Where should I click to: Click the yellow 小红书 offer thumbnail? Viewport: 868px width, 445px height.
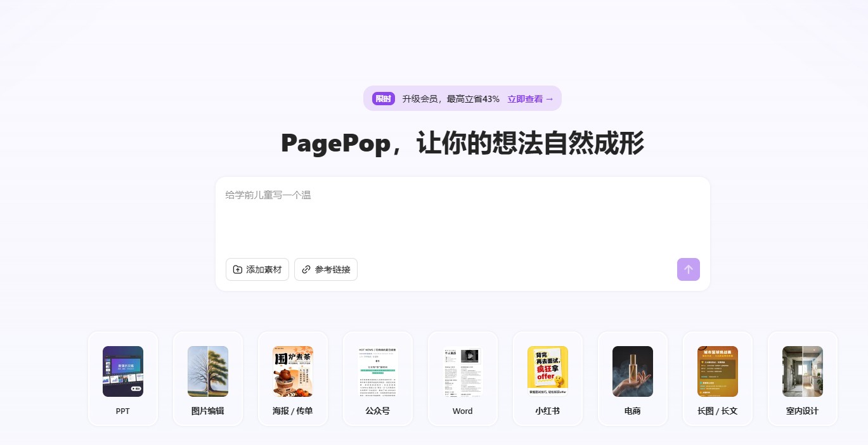(x=547, y=371)
